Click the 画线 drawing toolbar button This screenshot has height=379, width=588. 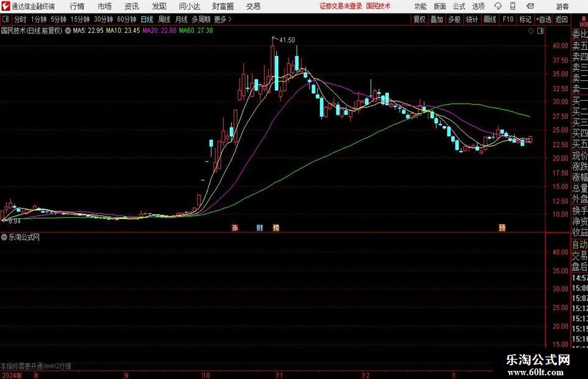tap(490, 19)
